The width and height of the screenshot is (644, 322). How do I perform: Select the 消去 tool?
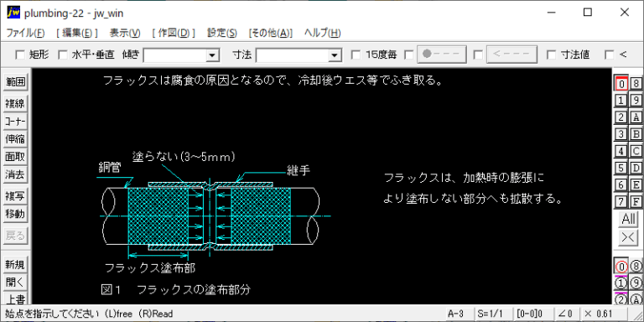coord(15,174)
